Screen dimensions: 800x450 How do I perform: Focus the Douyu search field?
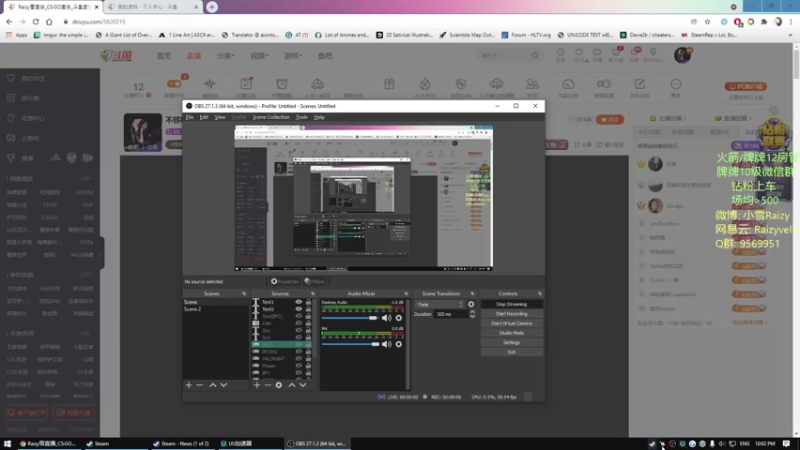coord(505,56)
